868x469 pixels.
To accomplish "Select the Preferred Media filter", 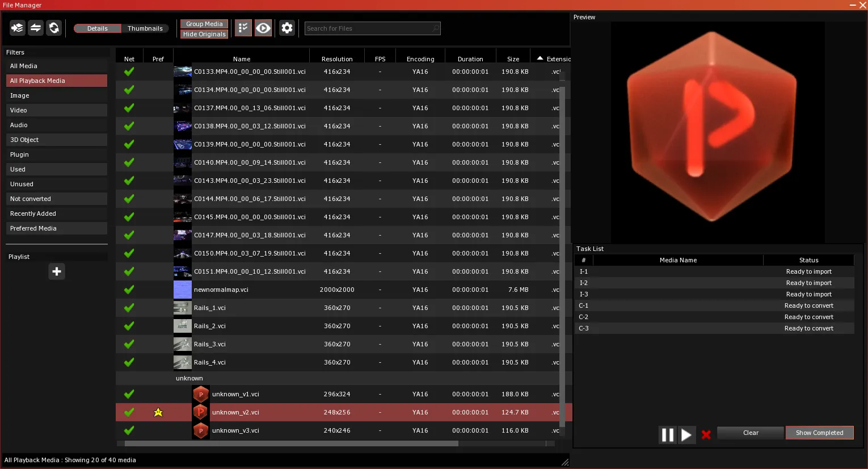I will 57,228.
